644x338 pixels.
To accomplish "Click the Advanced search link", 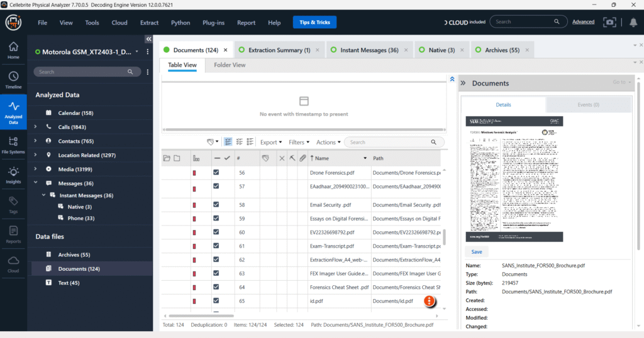I will coord(583,22).
